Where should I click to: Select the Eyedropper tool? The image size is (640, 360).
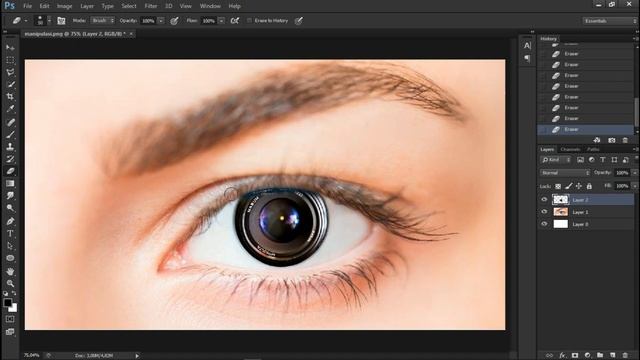10,109
